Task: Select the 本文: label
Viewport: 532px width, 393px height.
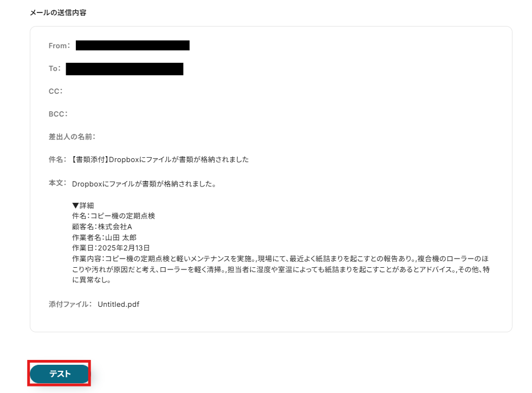Action: pyautogui.click(x=57, y=183)
